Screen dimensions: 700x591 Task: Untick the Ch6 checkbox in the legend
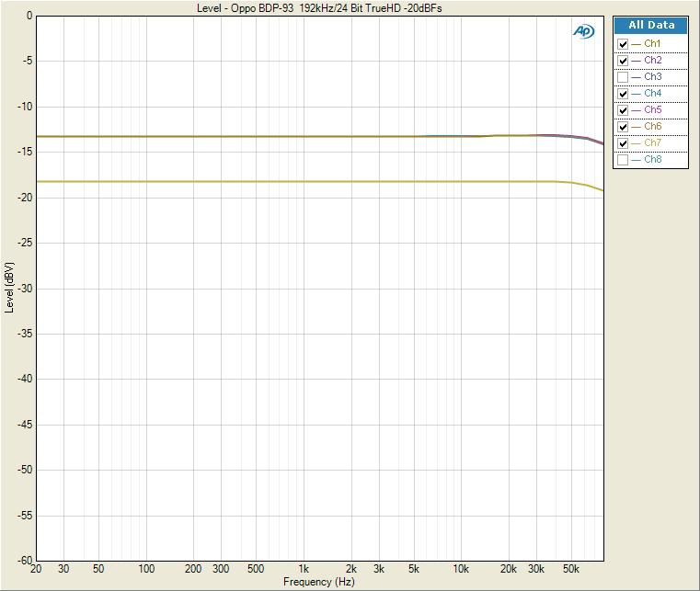click(x=623, y=127)
